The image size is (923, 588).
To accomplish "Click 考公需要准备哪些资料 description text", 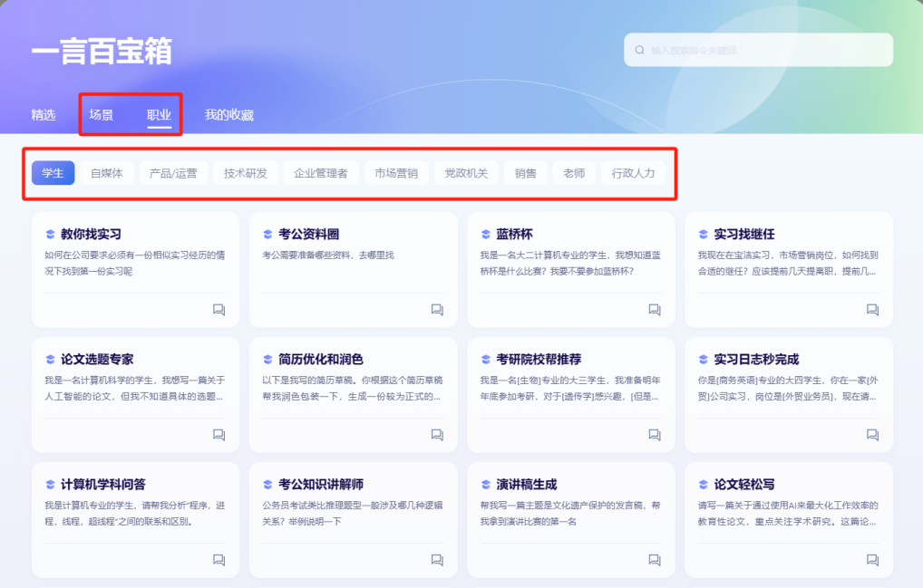I will point(328,255).
